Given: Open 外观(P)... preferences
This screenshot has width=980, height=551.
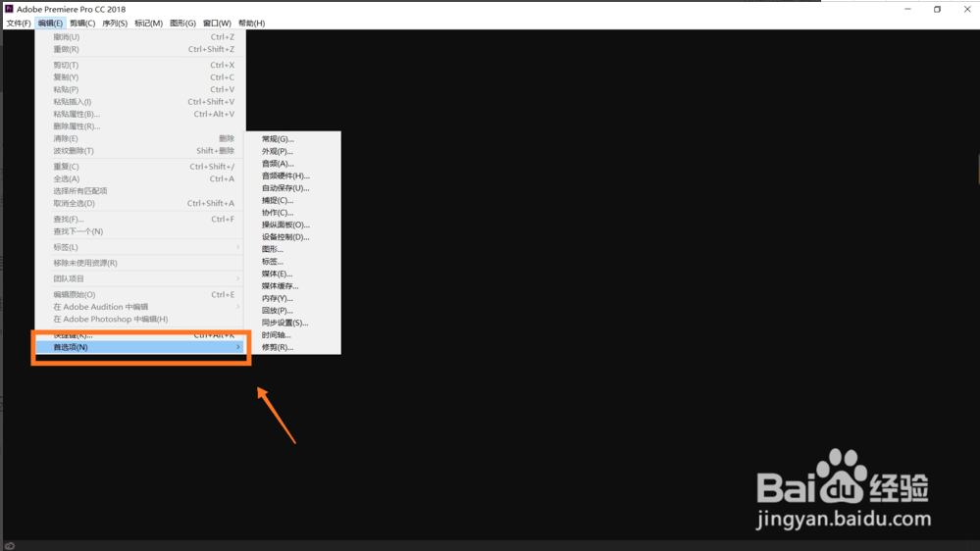Looking at the screenshot, I should pyautogui.click(x=292, y=151).
